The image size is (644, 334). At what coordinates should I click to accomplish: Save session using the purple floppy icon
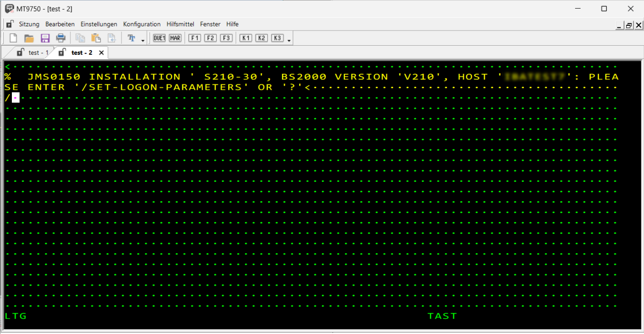click(x=45, y=38)
